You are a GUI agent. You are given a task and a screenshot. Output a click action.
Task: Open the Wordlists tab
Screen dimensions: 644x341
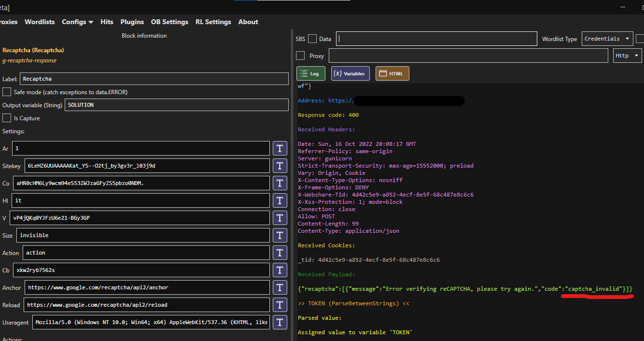point(40,22)
